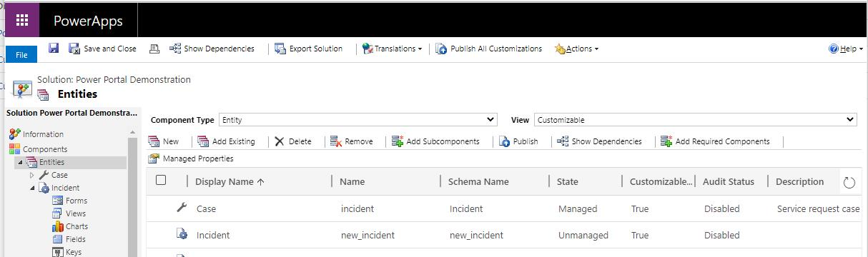Sort by Description column header

799,182
